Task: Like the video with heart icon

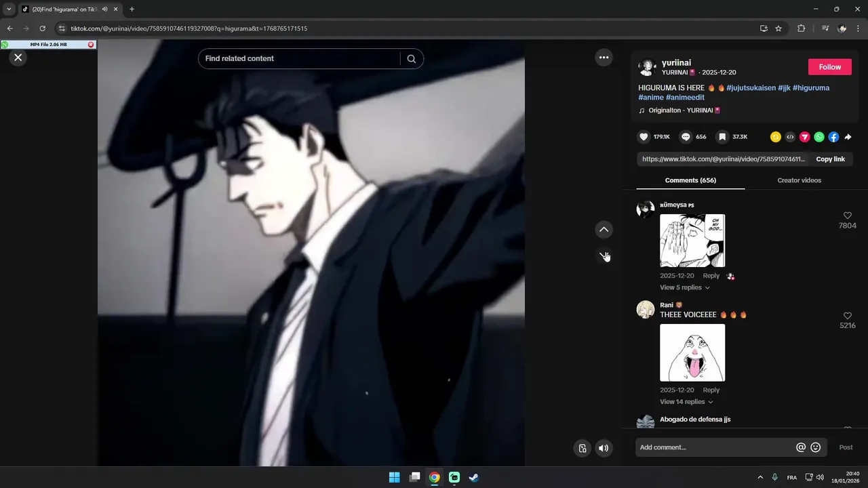Action: pyautogui.click(x=644, y=137)
